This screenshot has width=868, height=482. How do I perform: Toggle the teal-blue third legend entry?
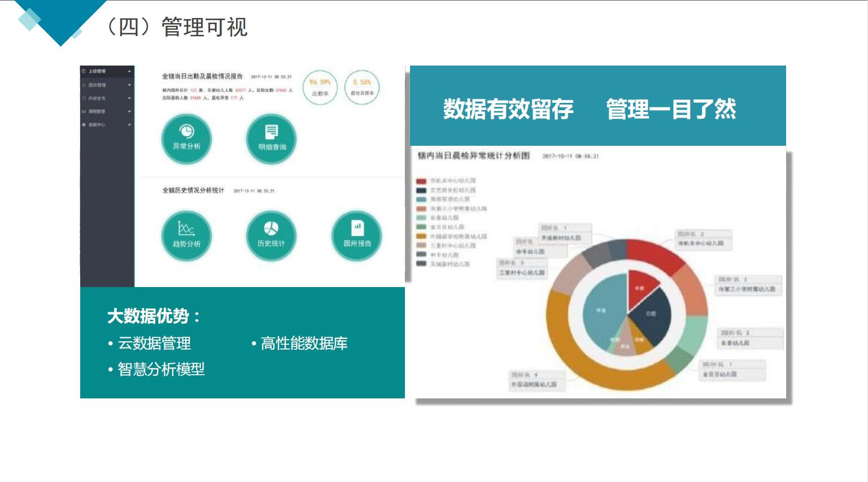[x=421, y=199]
